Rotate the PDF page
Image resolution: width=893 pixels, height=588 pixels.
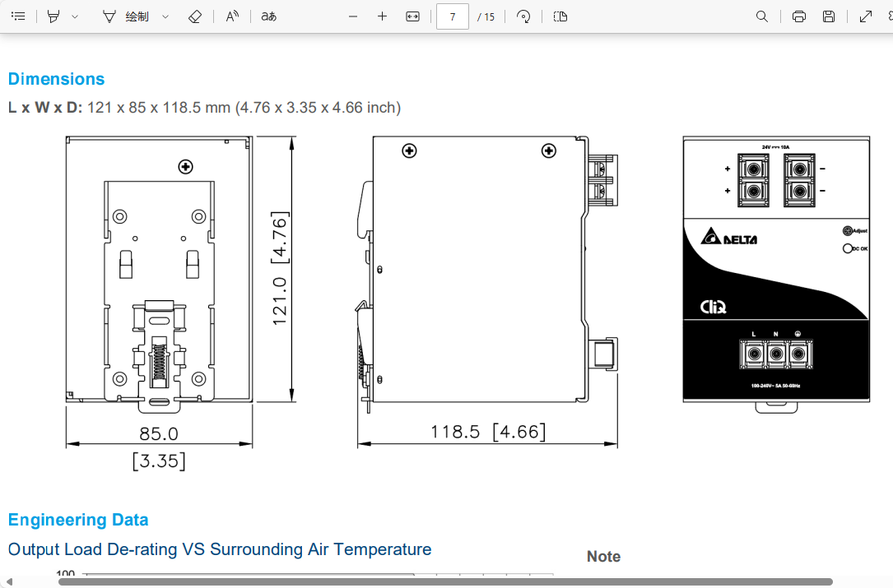click(523, 16)
